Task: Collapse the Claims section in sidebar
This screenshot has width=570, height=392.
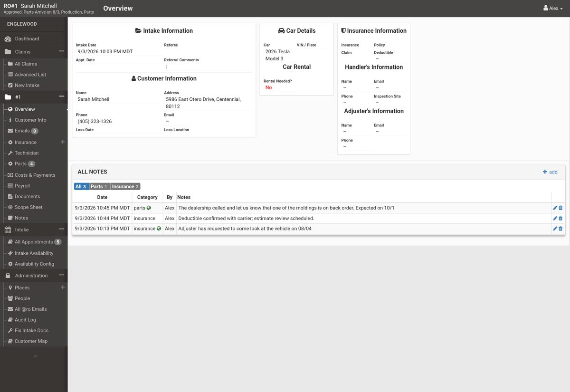Action: (61, 51)
